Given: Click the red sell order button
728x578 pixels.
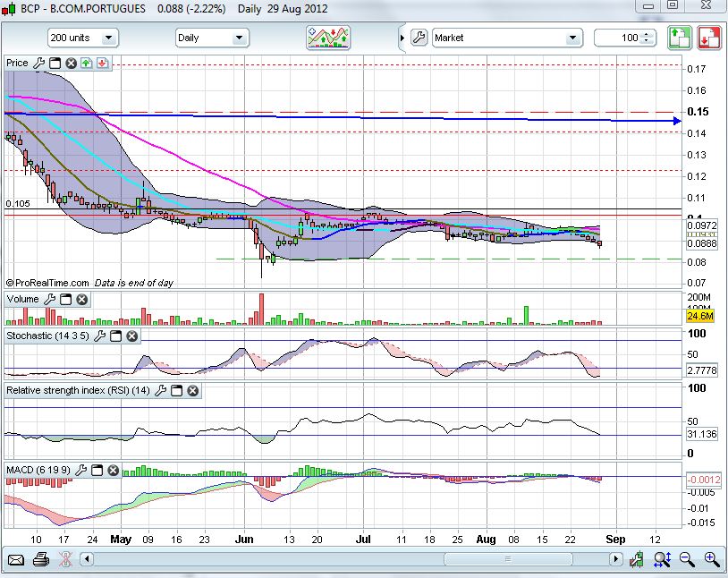Looking at the screenshot, I should click(x=708, y=38).
